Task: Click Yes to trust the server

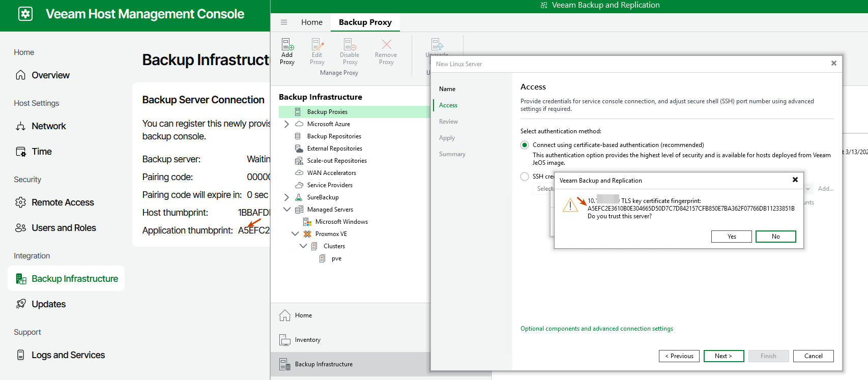Action: (x=732, y=237)
